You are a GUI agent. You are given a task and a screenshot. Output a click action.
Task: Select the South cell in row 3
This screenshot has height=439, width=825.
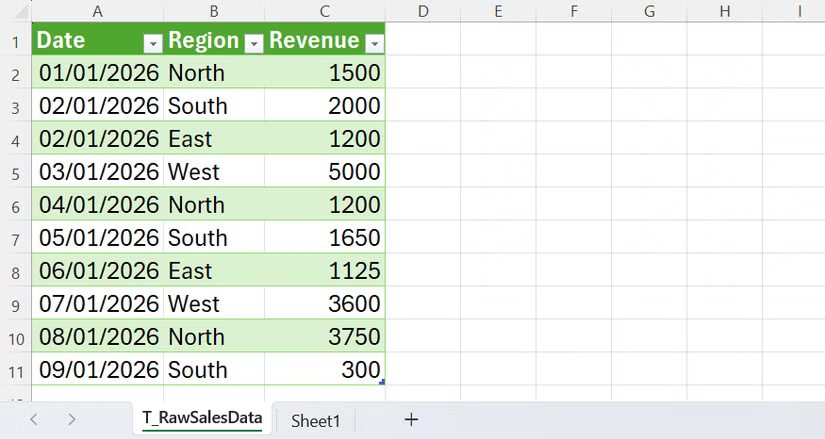(214, 105)
